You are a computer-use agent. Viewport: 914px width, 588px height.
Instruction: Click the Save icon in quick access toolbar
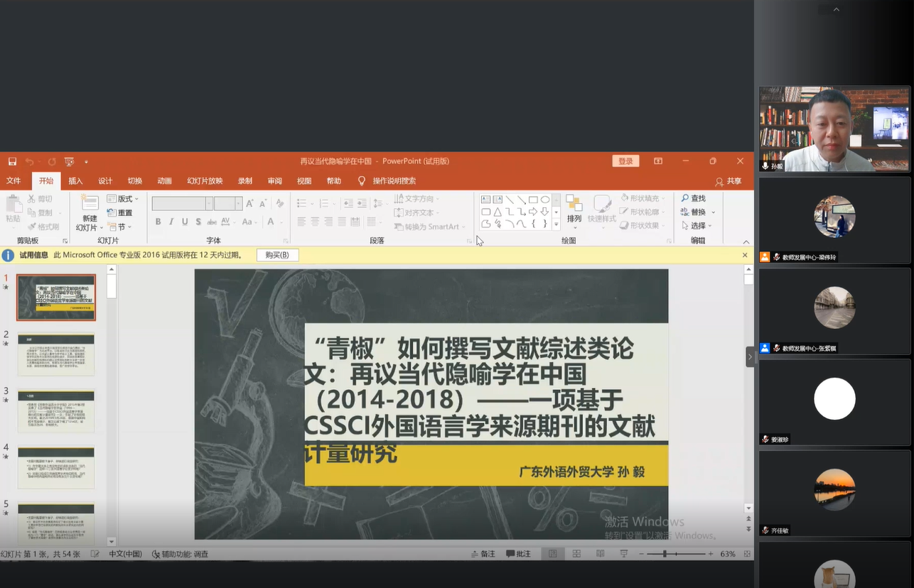(x=12, y=161)
